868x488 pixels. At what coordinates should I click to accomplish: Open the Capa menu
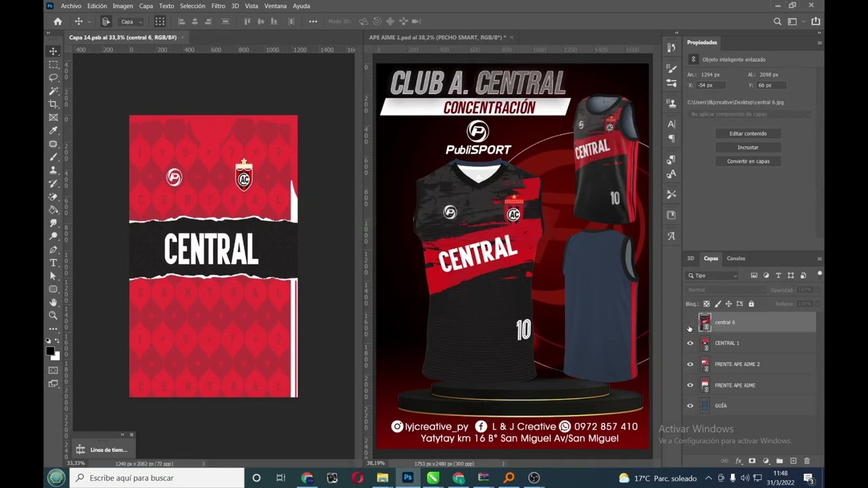pyautogui.click(x=146, y=6)
